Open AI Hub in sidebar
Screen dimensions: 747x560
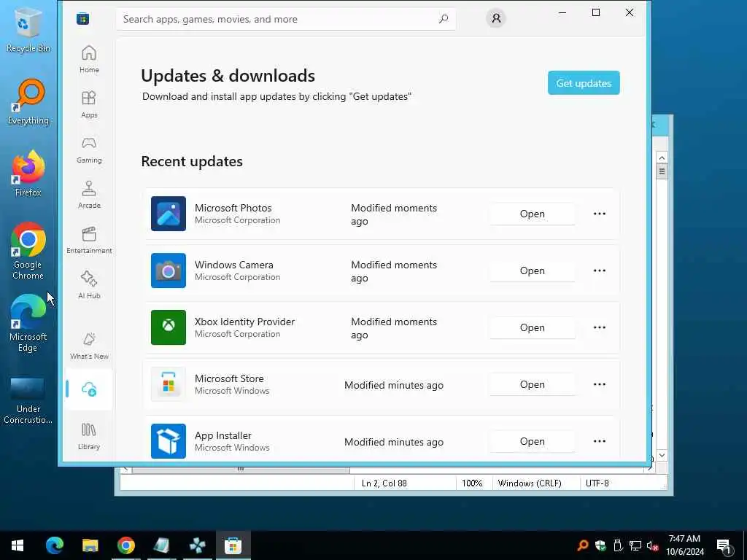tap(89, 285)
